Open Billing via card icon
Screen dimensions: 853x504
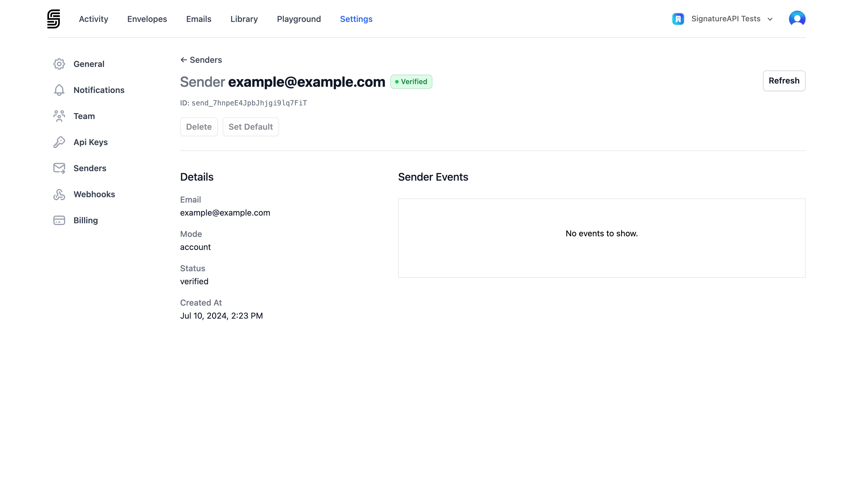click(59, 220)
